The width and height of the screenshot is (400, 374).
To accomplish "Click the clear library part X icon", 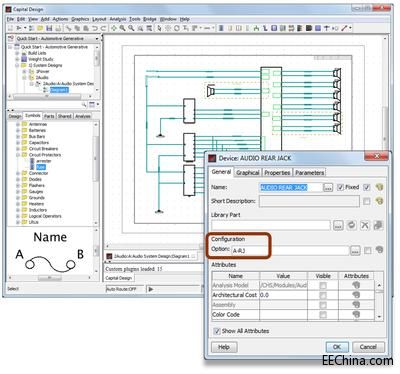I will [x=365, y=225].
